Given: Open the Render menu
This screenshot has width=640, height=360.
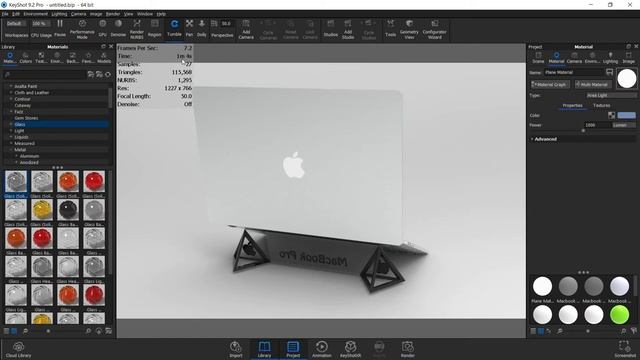Looking at the screenshot, I should 113,14.
